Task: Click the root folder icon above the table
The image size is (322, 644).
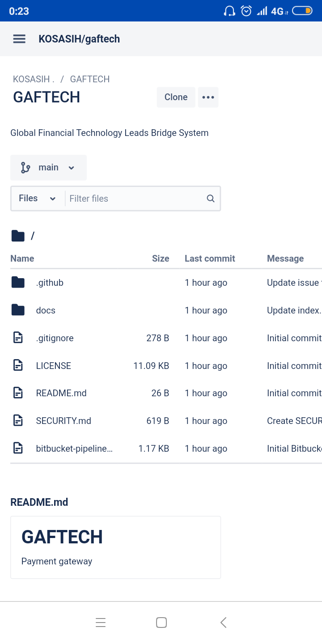Action: click(18, 236)
